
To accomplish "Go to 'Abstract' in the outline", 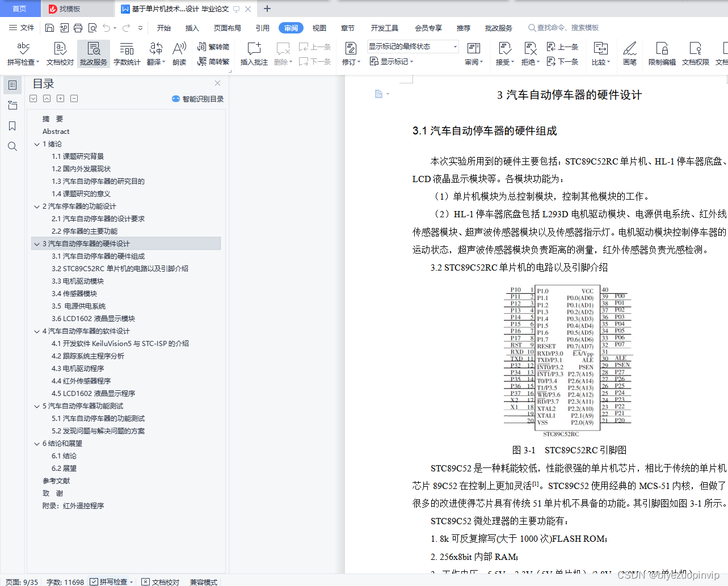I will tap(56, 132).
